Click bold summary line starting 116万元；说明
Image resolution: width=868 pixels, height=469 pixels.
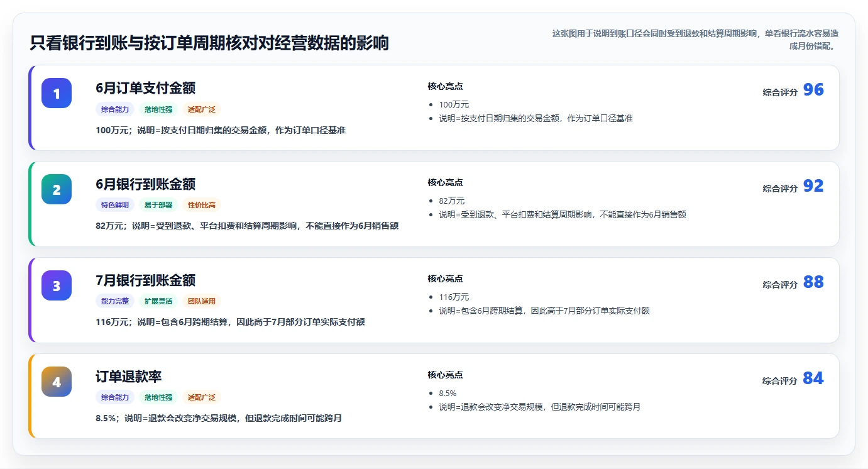pos(230,323)
